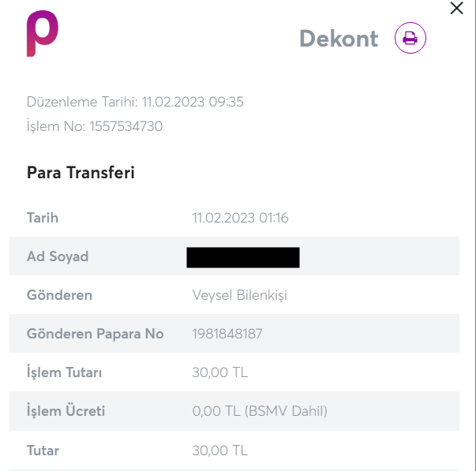476x471 pixels.
Task: Click the Tutar row label
Action: point(43,450)
